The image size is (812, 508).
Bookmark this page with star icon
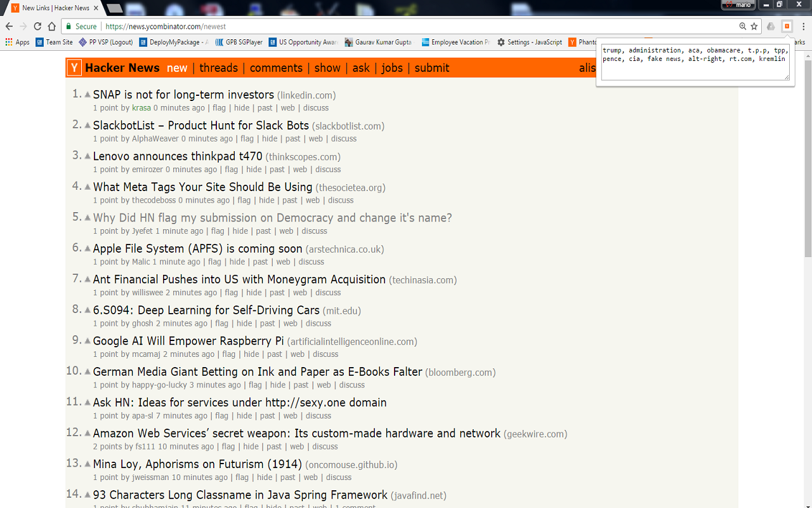pos(754,27)
